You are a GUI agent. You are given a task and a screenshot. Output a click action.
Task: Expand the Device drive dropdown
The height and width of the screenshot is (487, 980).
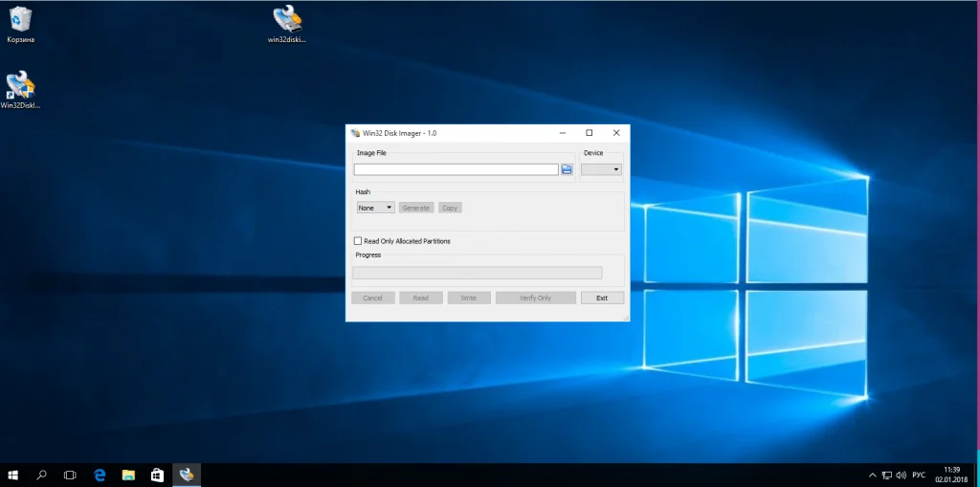pos(601,169)
